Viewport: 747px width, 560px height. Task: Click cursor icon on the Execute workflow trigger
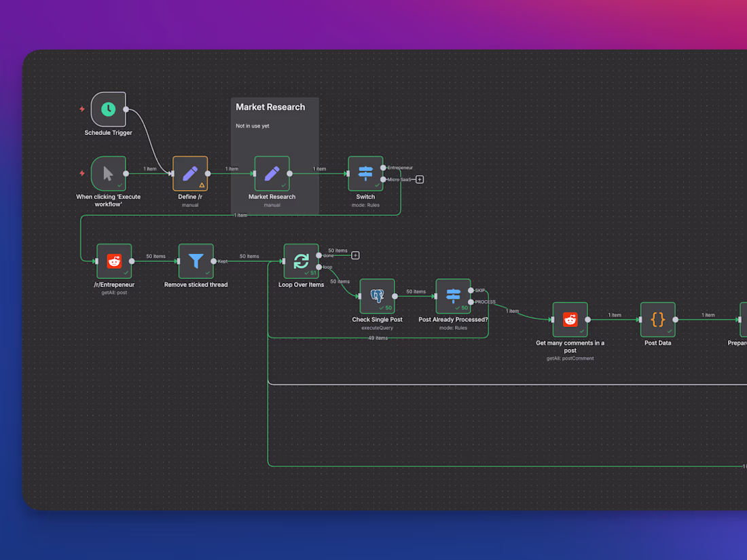pyautogui.click(x=109, y=173)
